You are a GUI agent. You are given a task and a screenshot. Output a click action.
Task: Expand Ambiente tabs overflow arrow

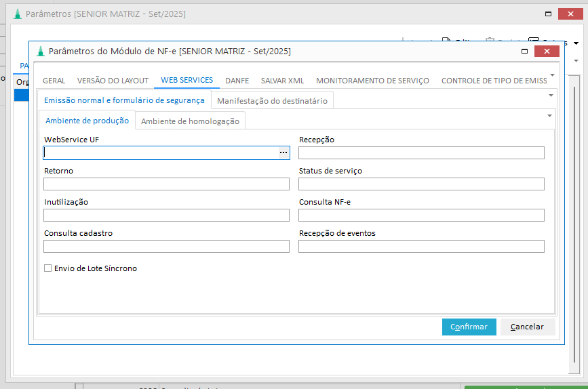(x=549, y=116)
